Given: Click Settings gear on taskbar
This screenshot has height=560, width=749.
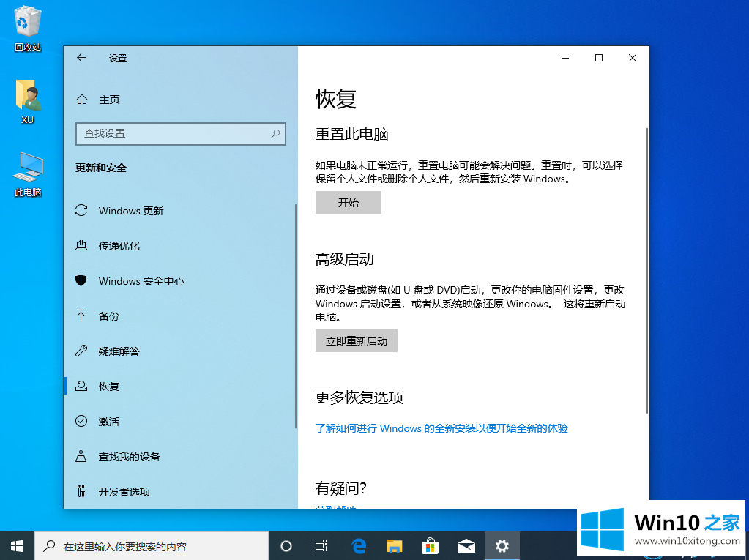Looking at the screenshot, I should coord(502,545).
